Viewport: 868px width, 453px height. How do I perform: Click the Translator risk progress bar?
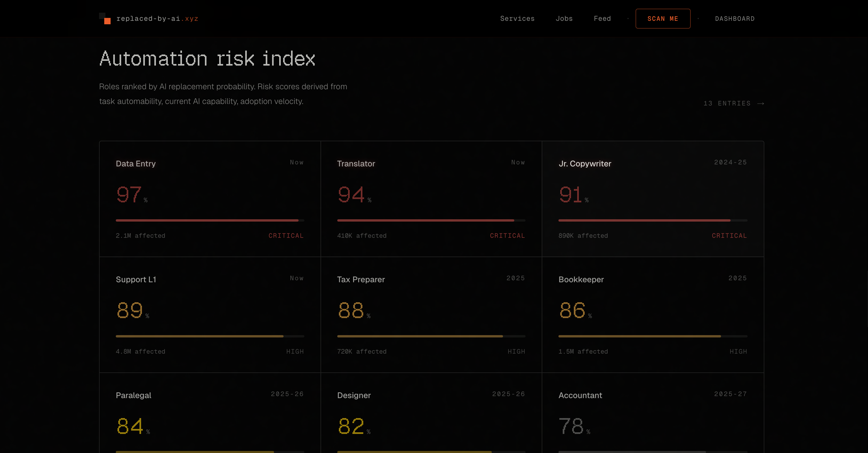click(x=431, y=220)
